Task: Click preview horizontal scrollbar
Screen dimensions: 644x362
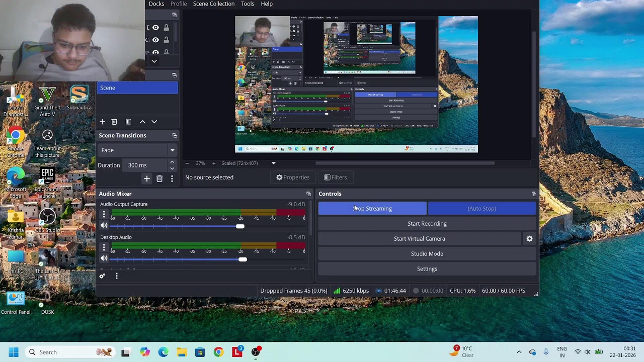Action: (405, 163)
